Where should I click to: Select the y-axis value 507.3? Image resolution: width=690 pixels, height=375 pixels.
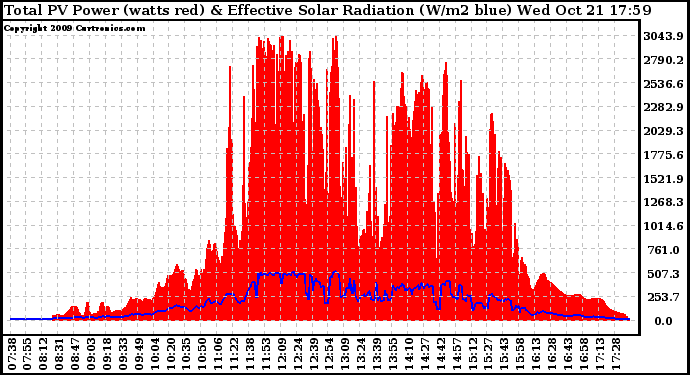click(664, 274)
